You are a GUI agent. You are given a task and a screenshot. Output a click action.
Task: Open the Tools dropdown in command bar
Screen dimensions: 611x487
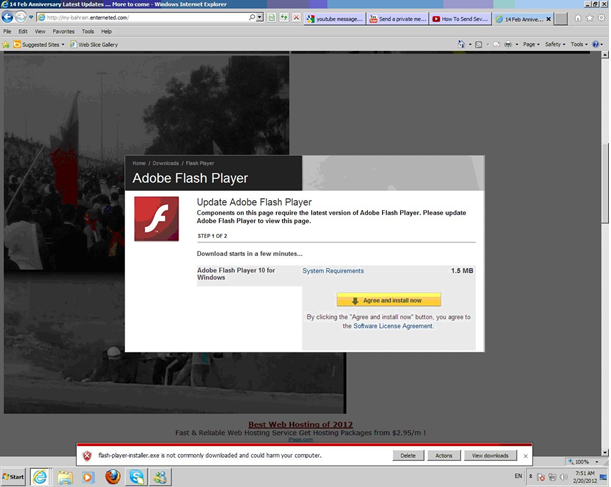[x=579, y=44]
